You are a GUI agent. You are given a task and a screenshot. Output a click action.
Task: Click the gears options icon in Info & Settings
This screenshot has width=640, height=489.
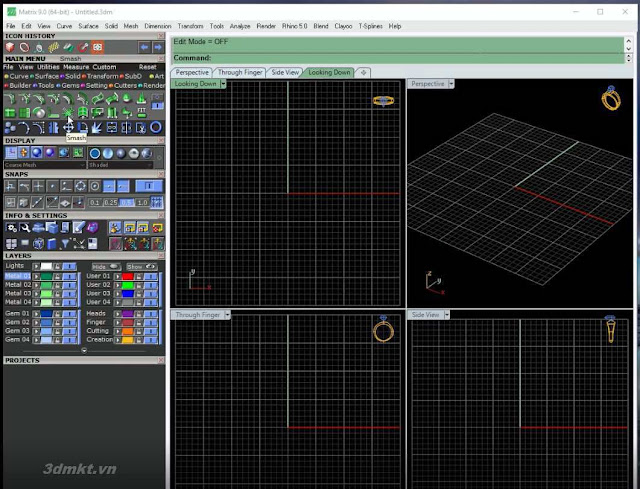11,228
